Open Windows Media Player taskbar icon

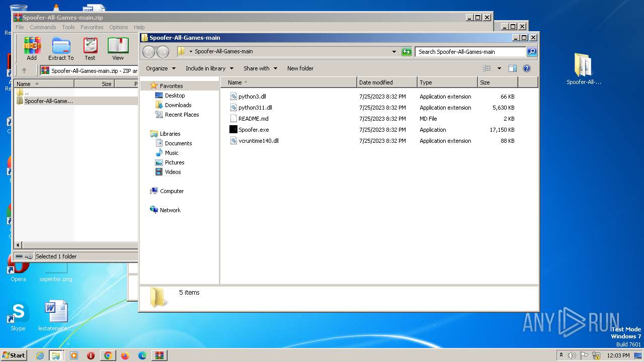click(74, 355)
